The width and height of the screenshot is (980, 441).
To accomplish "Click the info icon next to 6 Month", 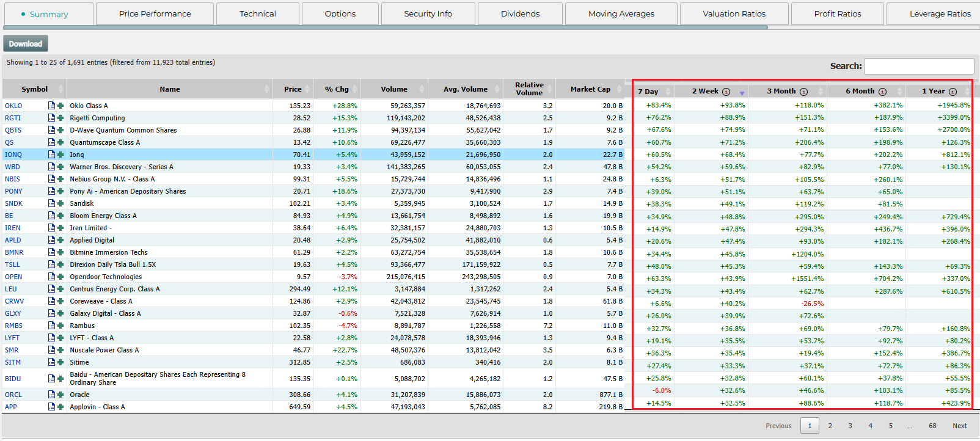I will pos(882,92).
